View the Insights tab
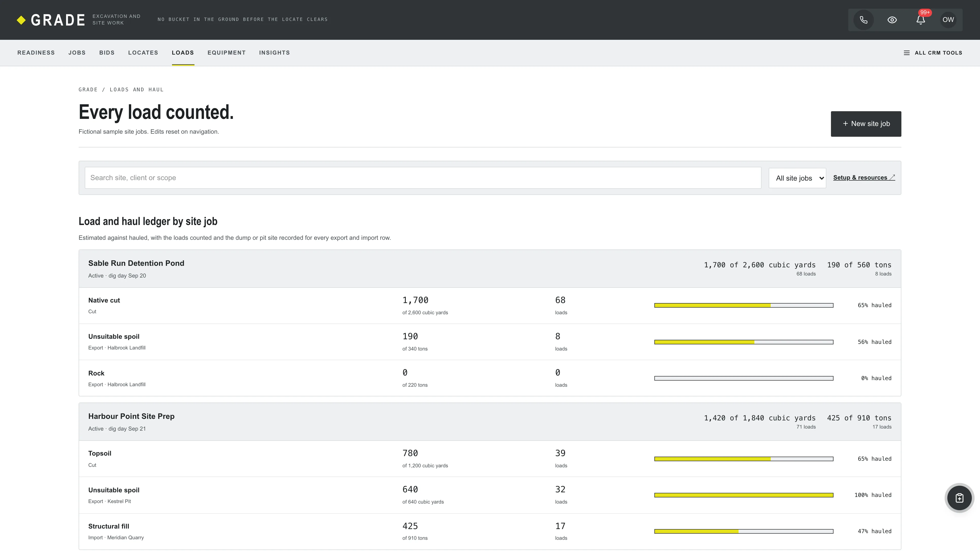This screenshot has height=551, width=980. click(x=274, y=53)
